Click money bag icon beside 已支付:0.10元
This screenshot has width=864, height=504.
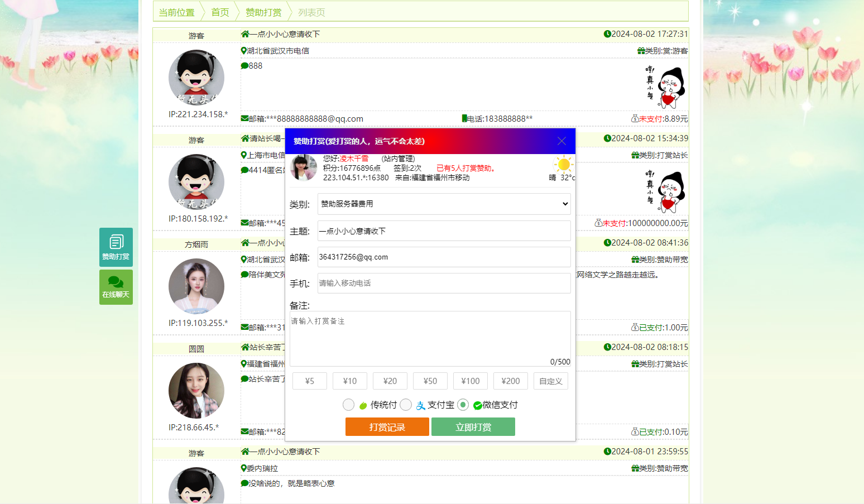635,431
